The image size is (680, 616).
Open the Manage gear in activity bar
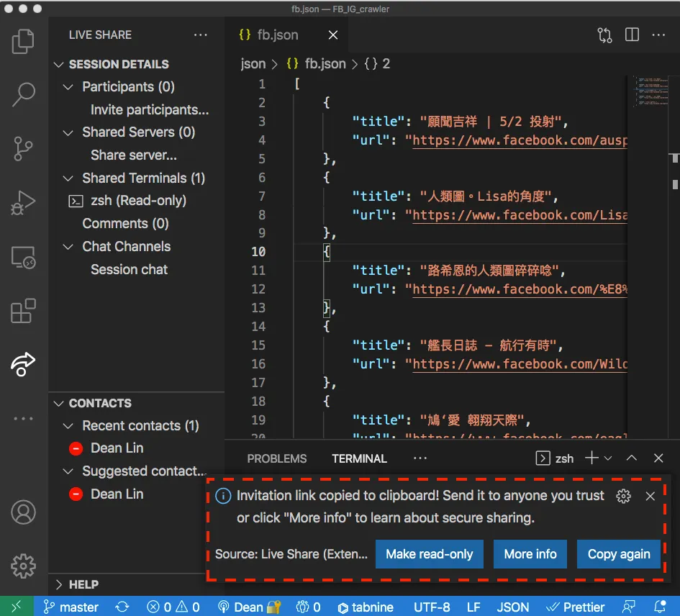[x=23, y=566]
